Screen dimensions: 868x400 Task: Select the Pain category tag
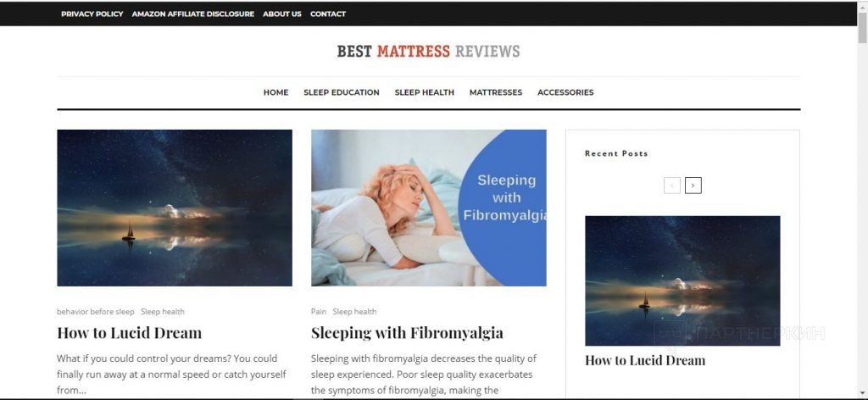(x=319, y=312)
